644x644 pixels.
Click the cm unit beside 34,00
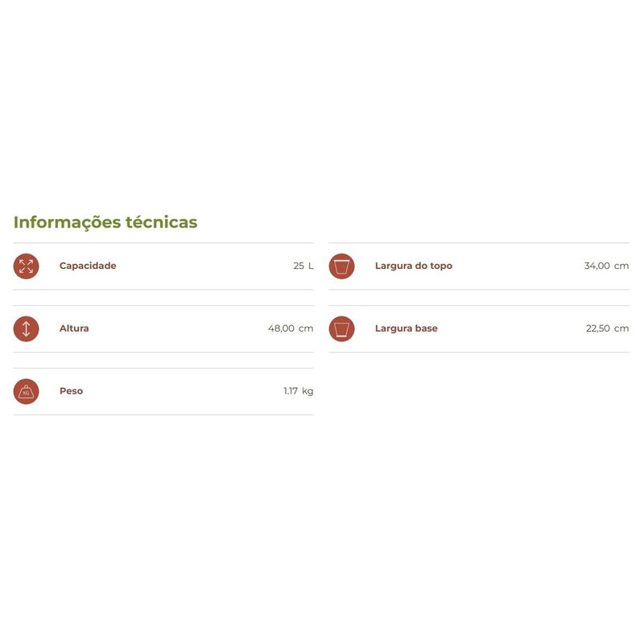pyautogui.click(x=621, y=266)
